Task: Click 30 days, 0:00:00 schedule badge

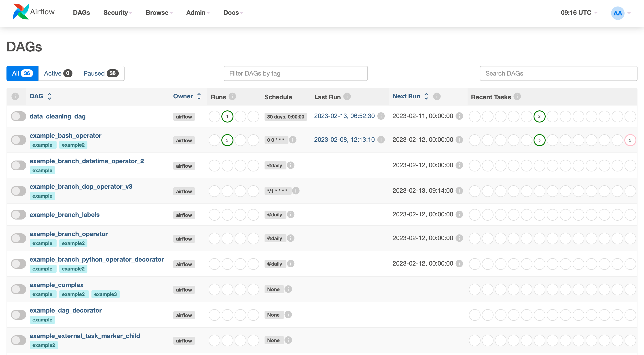Action: pyautogui.click(x=286, y=117)
